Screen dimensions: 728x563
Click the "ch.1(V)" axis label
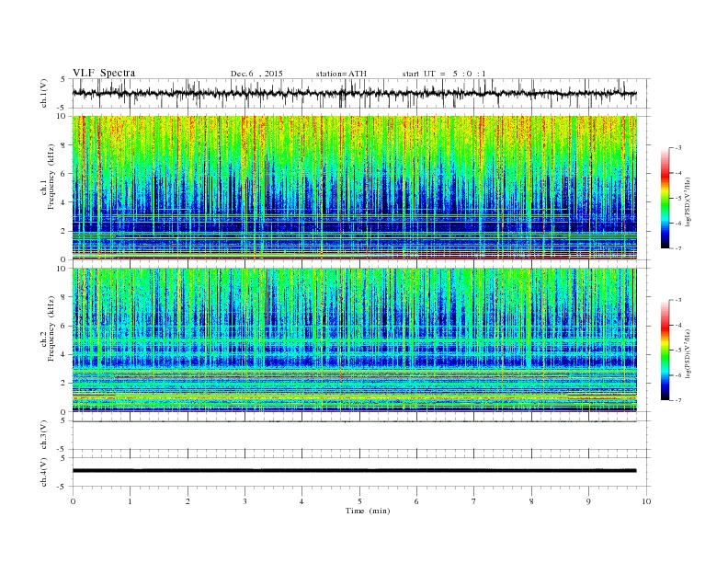click(44, 93)
